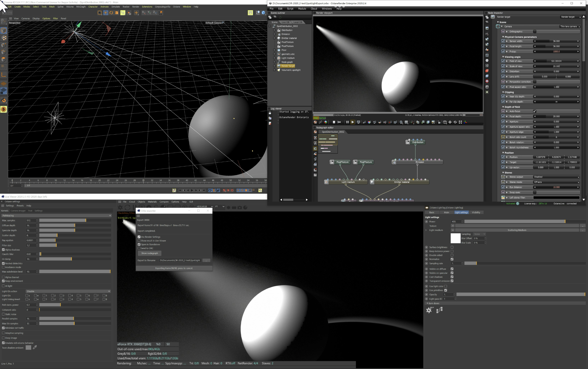Enable the Show result in Live Viewer checkbox
Viewport: 588px width, 369px height.
[x=139, y=241]
